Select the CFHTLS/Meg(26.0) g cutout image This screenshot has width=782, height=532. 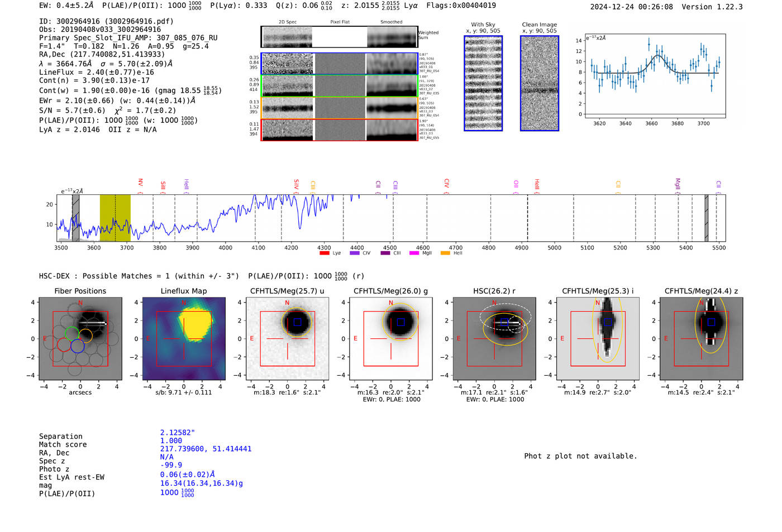tap(391, 338)
